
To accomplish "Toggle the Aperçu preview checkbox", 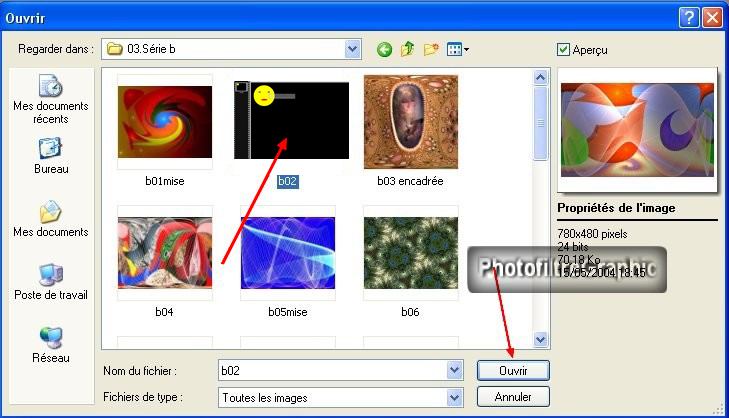I will (x=564, y=49).
